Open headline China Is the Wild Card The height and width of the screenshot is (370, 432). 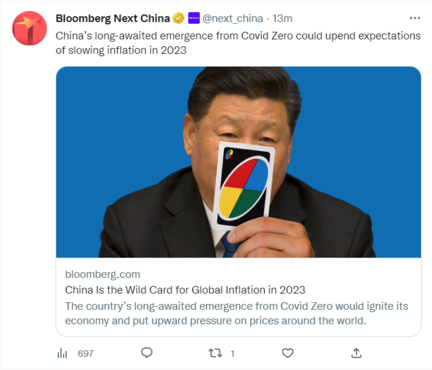tap(185, 290)
